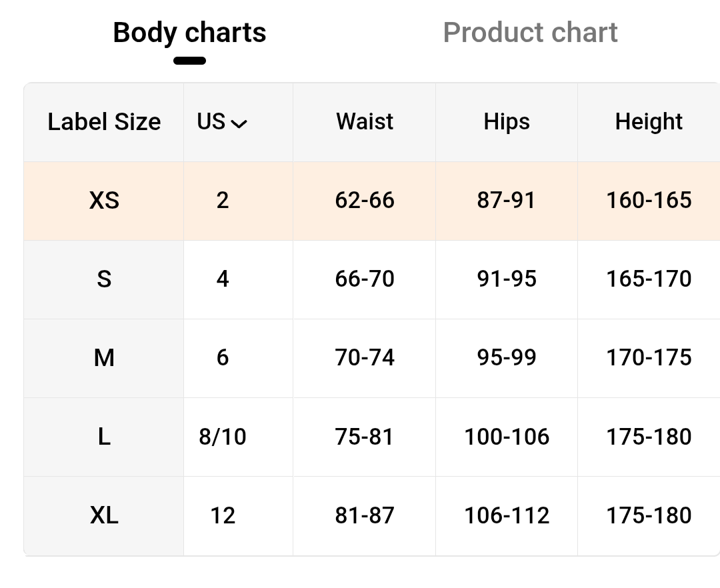Click the chevron arrow beside US
The image size is (720, 588).
click(239, 123)
